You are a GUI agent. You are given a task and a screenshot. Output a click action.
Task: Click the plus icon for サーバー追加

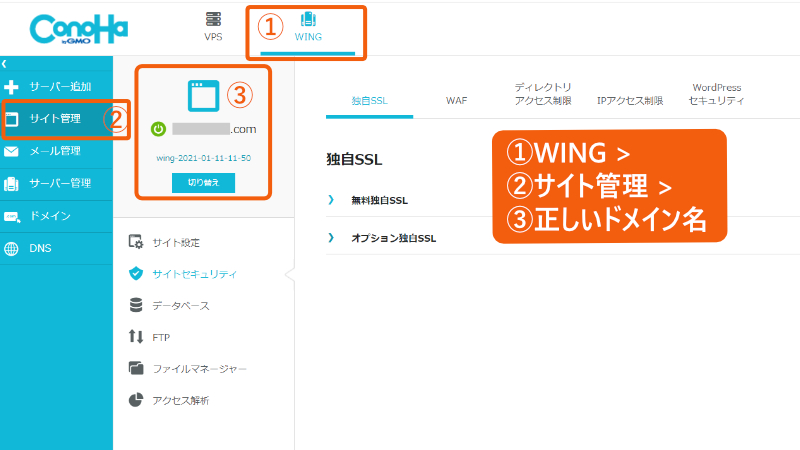pos(11,87)
